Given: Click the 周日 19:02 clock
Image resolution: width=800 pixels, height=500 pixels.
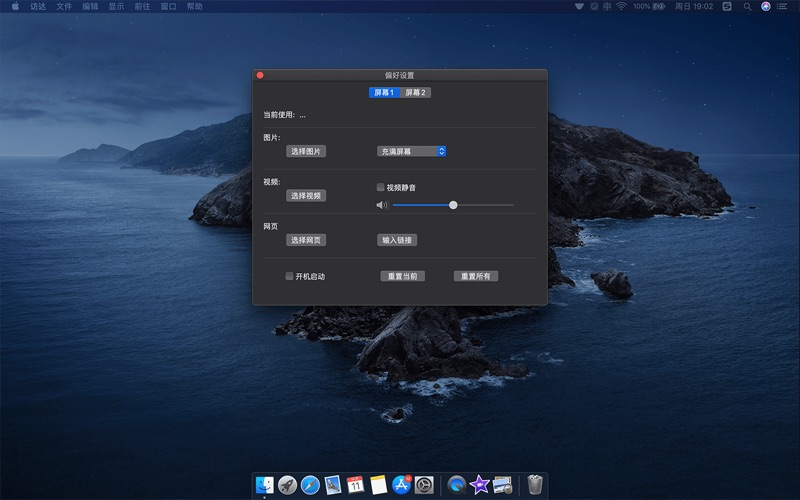Looking at the screenshot, I should click(x=694, y=6).
